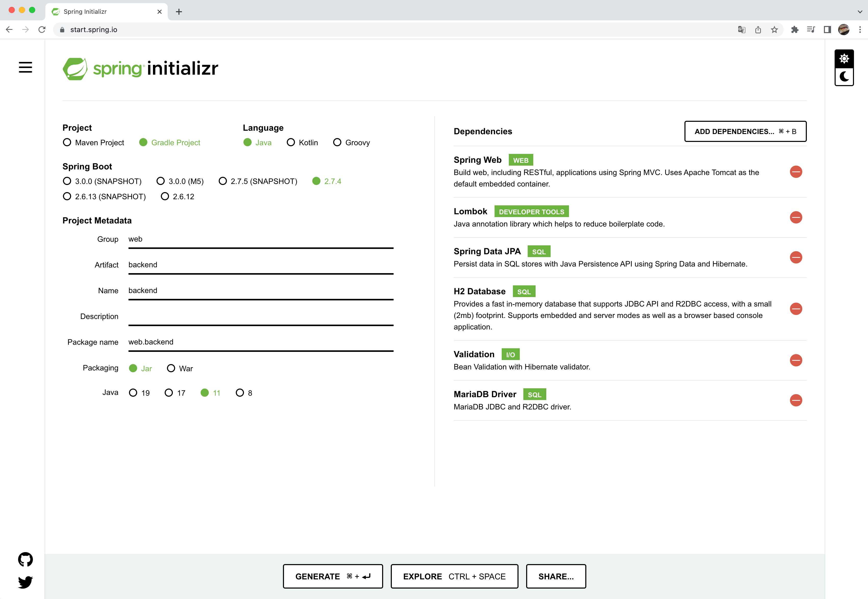Select light theme sun icon
Screen dimensions: 868x599
(x=844, y=59)
